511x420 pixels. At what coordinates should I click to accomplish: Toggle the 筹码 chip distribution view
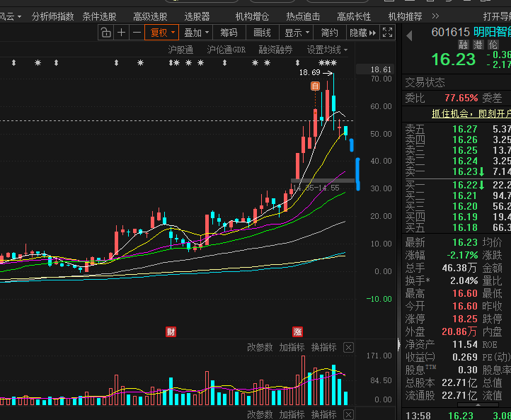click(229, 33)
